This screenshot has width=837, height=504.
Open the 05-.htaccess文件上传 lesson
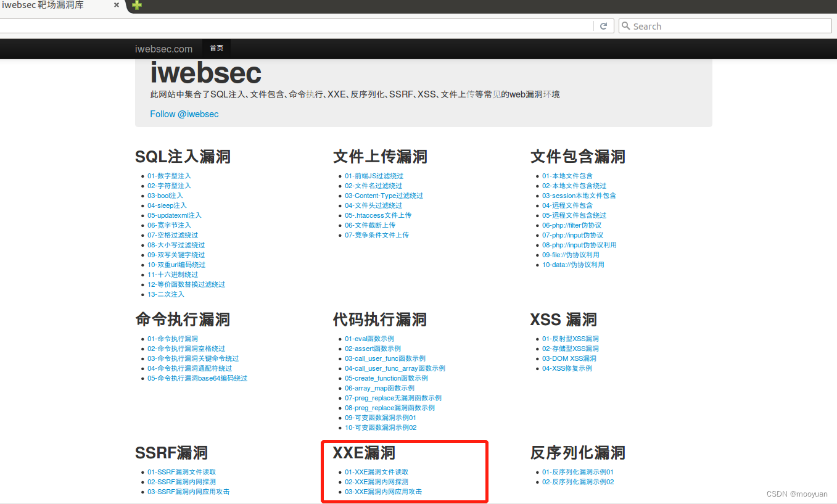(378, 215)
